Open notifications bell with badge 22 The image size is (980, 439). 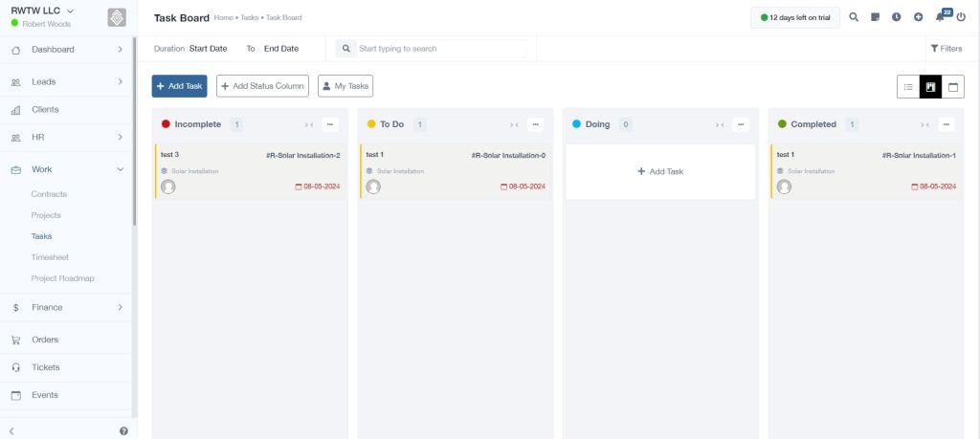[x=941, y=17]
